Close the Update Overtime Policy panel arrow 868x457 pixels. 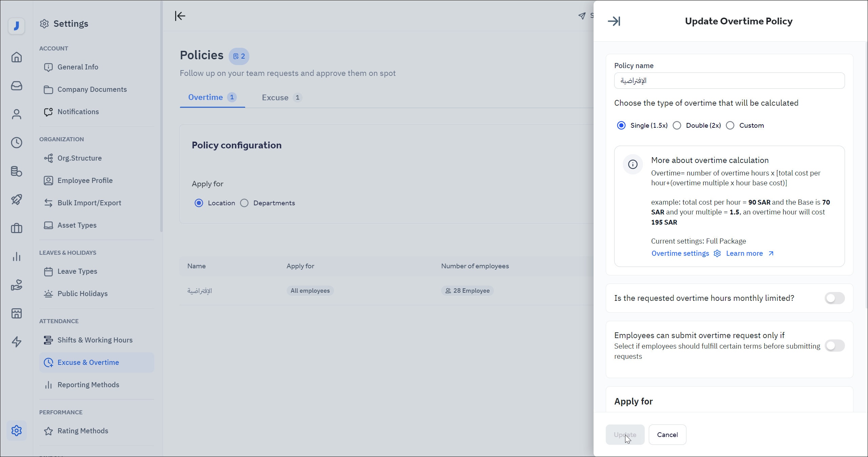pos(614,21)
